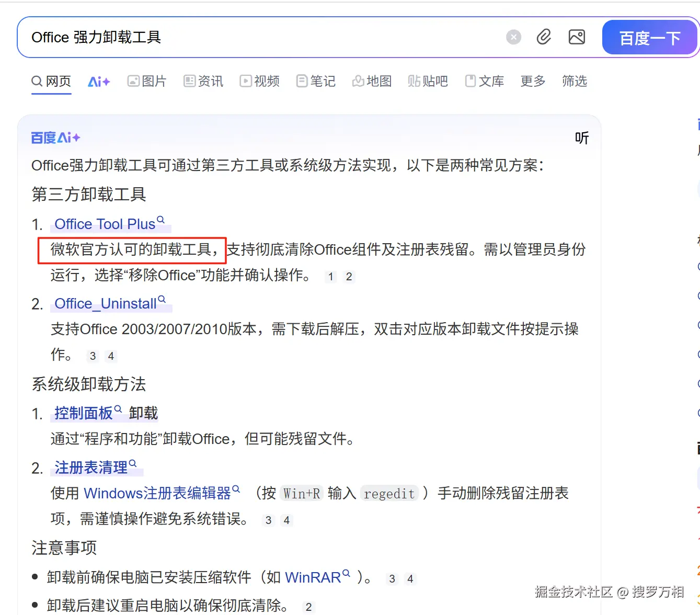The width and height of the screenshot is (700, 615).
Task: Open the 文库 tab
Action: coord(485,81)
